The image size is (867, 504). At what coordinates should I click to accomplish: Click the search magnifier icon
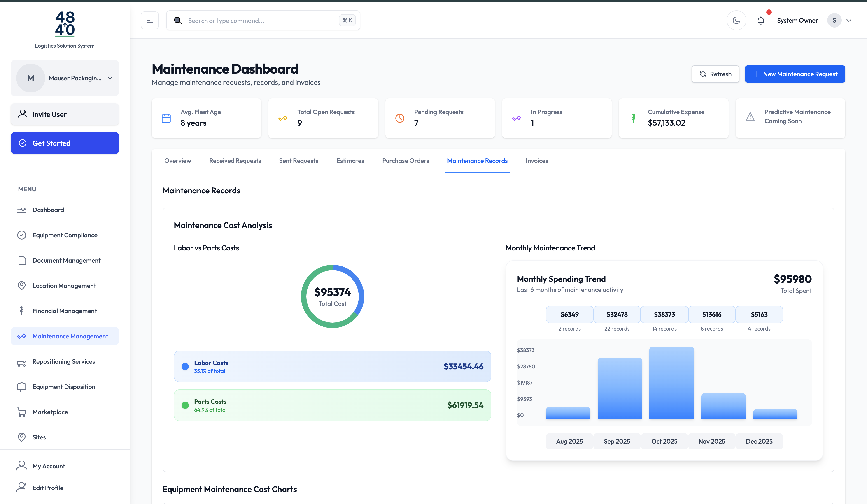178,20
